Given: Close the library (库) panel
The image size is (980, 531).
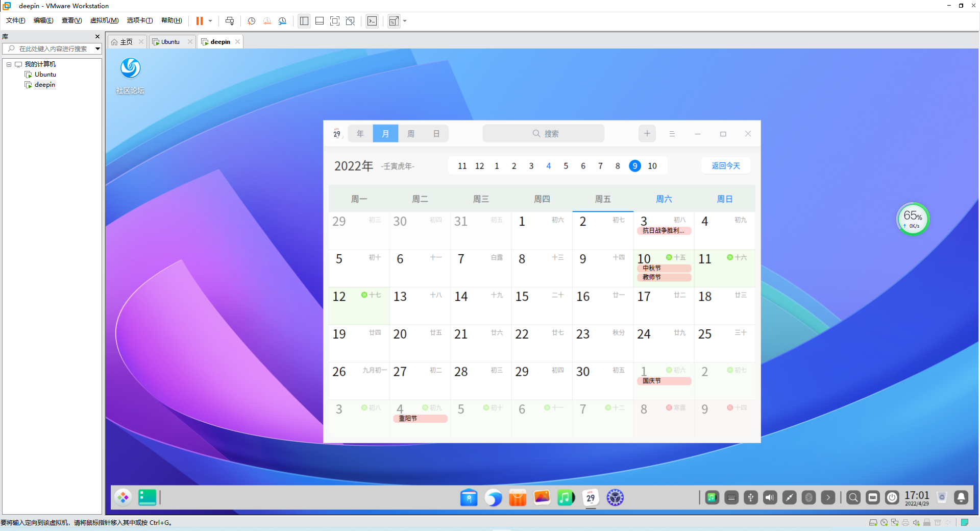Looking at the screenshot, I should (97, 37).
